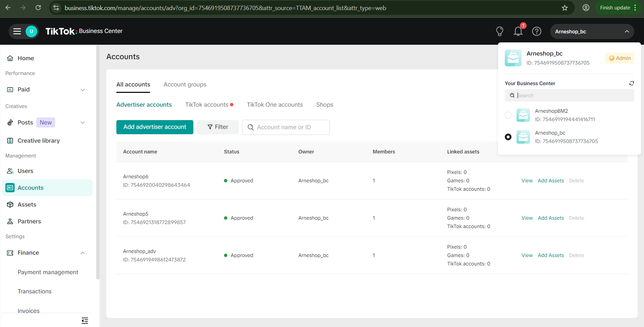Collapse the sidebar using bottom icon

(85, 321)
